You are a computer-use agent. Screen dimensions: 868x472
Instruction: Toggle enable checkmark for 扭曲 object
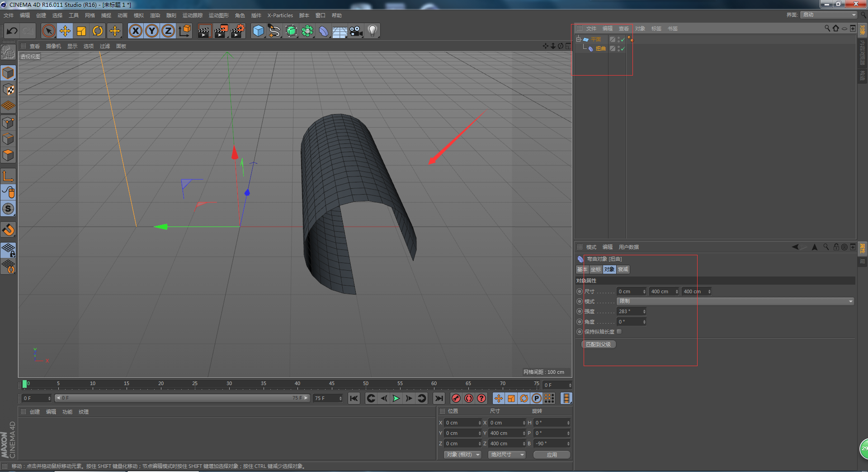click(x=623, y=48)
